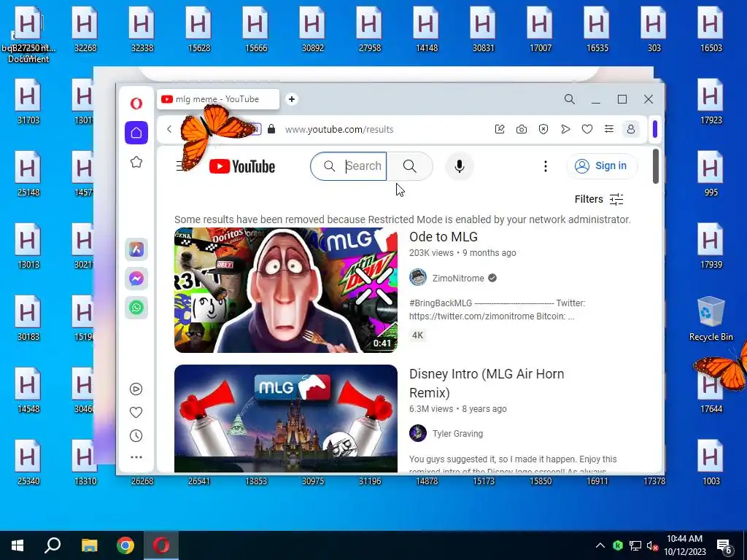Click the ZimoNitrome channel avatar
The height and width of the screenshot is (560, 747).
coord(418,278)
